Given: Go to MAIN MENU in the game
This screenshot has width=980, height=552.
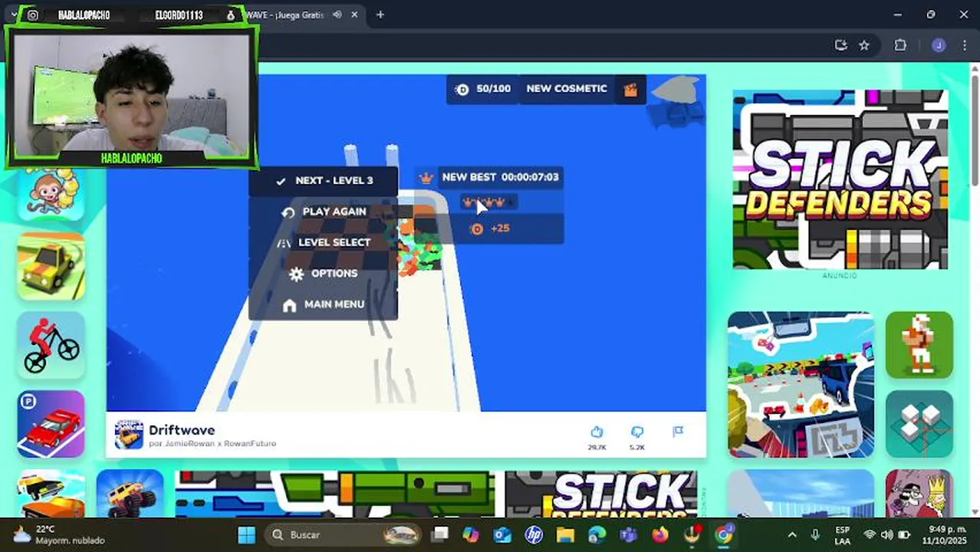Looking at the screenshot, I should pyautogui.click(x=324, y=304).
